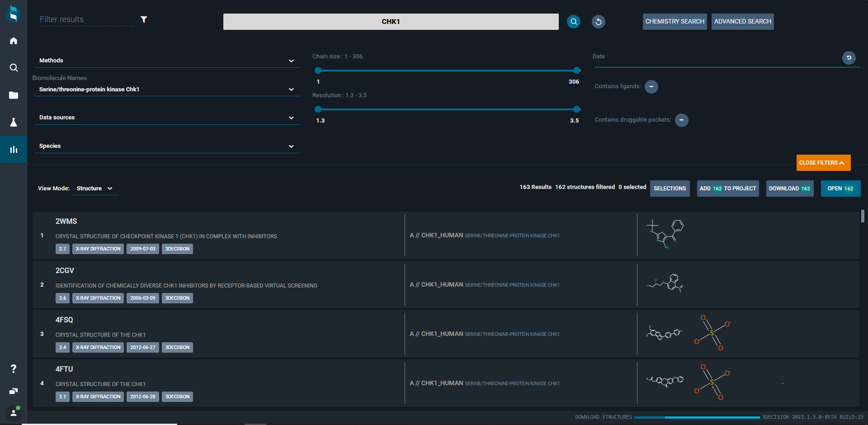The image size is (868, 425).
Task: Click DOWNLOAD 162 button
Action: click(790, 189)
